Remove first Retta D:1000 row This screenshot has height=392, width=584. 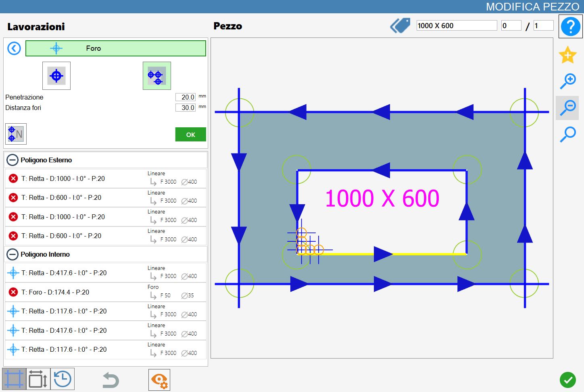coord(13,178)
